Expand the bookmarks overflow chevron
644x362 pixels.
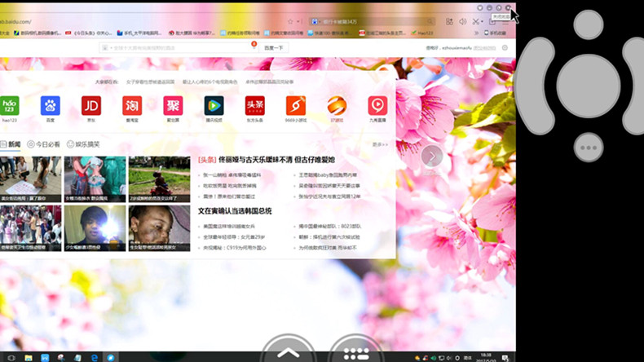[476, 33]
